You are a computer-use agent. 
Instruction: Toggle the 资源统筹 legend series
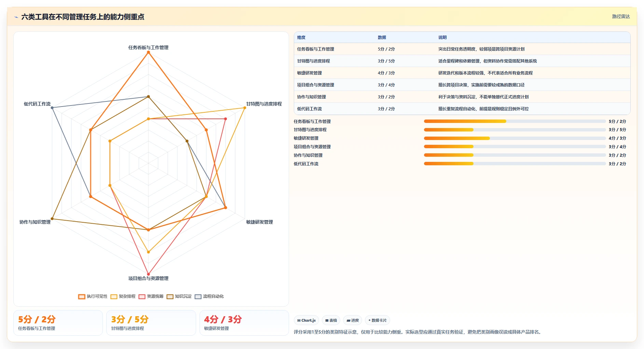[x=151, y=296]
